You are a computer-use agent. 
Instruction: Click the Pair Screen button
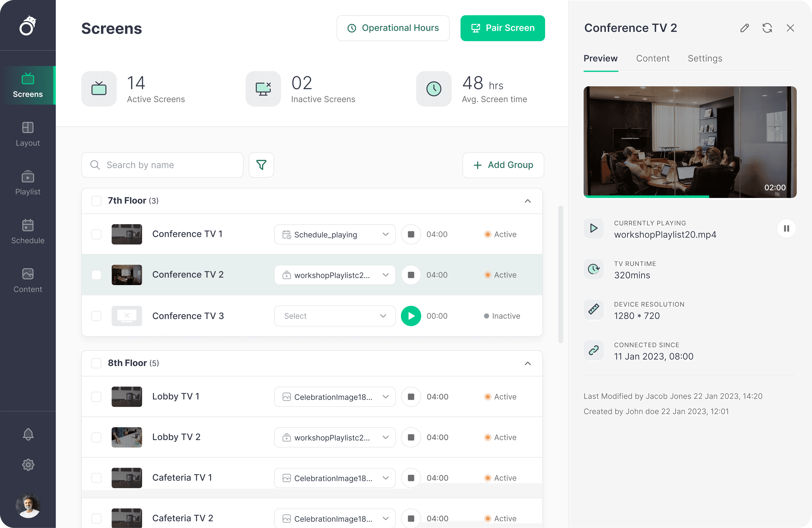coord(502,28)
